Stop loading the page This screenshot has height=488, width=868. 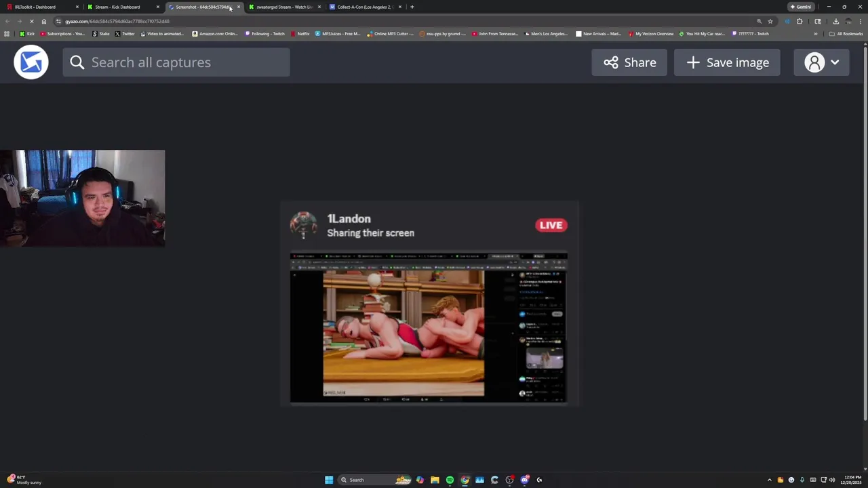click(31, 21)
